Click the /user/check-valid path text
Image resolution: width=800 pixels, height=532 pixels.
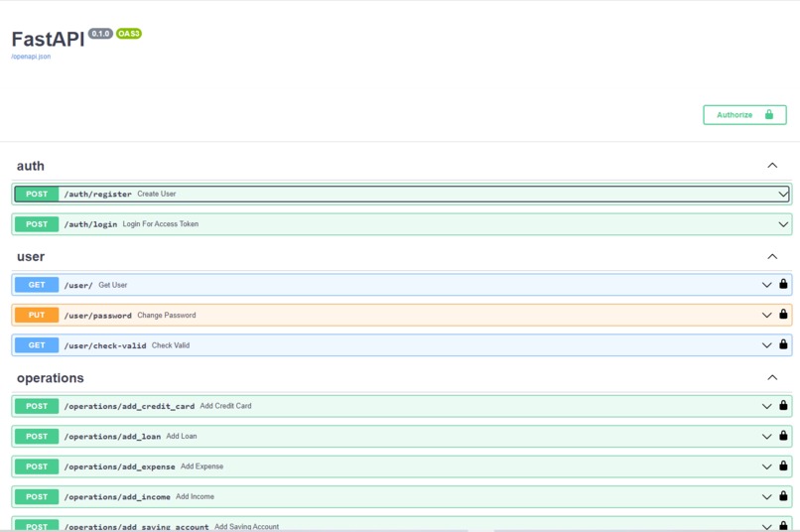(x=105, y=345)
